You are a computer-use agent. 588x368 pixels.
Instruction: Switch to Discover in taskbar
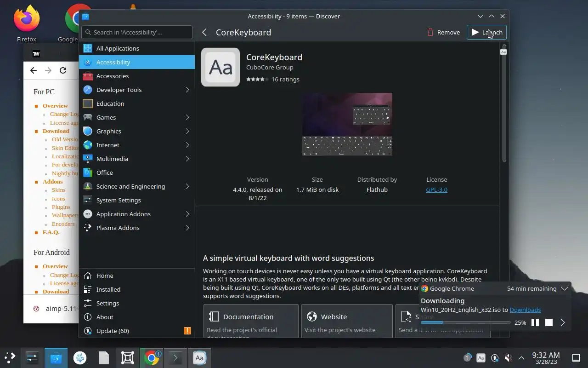click(x=56, y=357)
